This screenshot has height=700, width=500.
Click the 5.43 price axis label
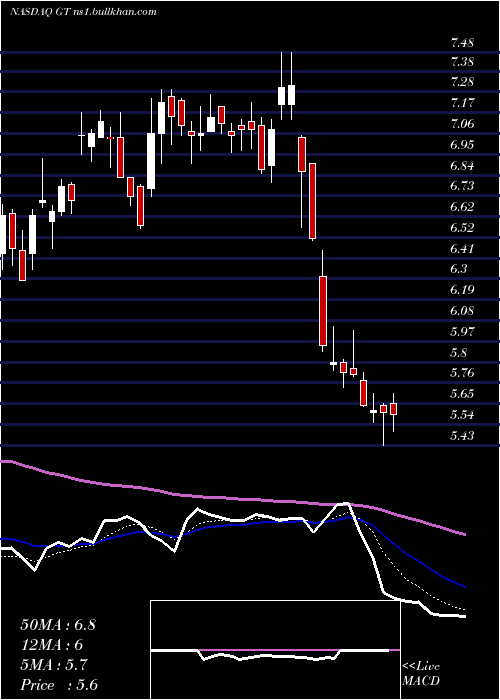click(x=462, y=435)
